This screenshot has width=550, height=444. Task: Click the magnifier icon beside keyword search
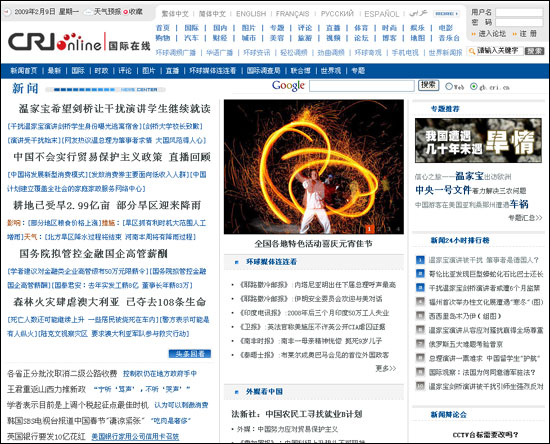[x=472, y=51]
